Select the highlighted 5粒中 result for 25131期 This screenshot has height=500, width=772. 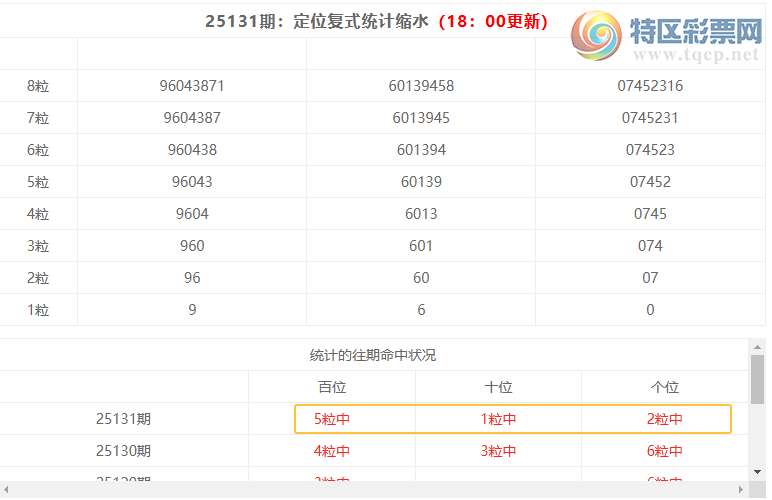pyautogui.click(x=332, y=419)
